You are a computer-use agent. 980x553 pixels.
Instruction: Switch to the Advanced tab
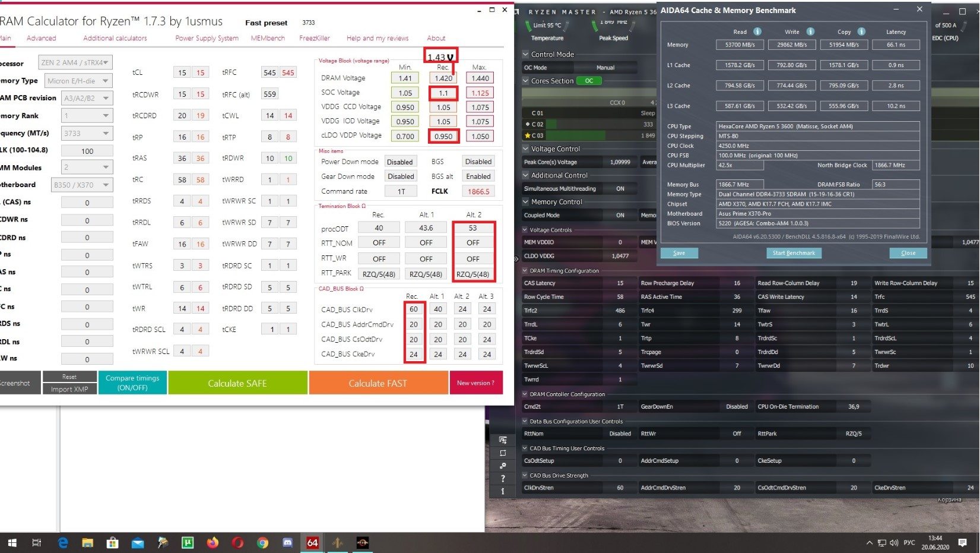click(42, 38)
